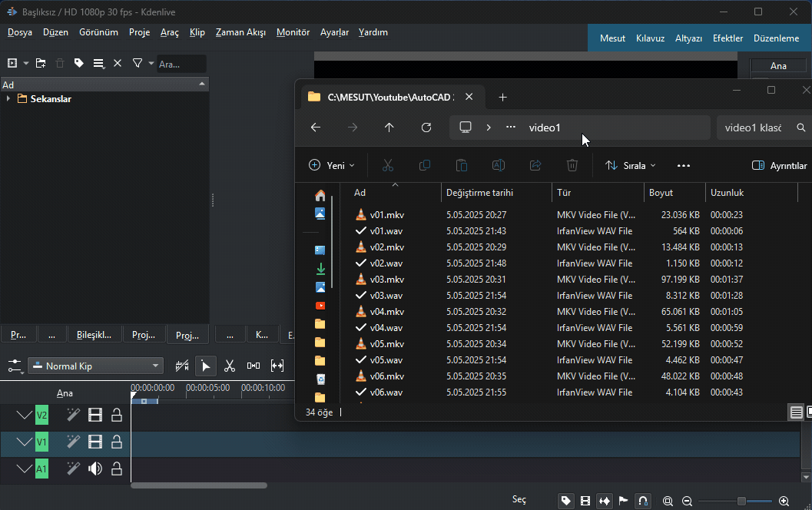This screenshot has width=812, height=510.
Task: Click the Ayrıntılar button in explorer
Action: tap(780, 166)
